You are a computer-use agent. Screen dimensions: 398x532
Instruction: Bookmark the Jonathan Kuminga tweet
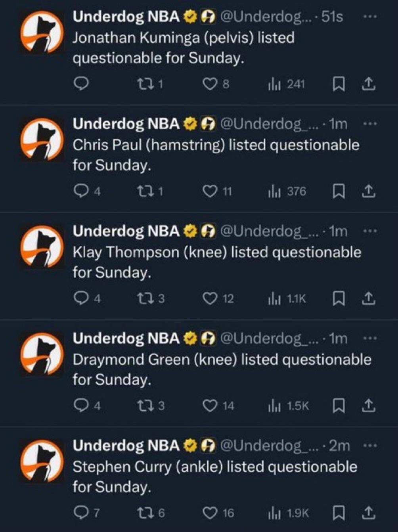(x=338, y=84)
